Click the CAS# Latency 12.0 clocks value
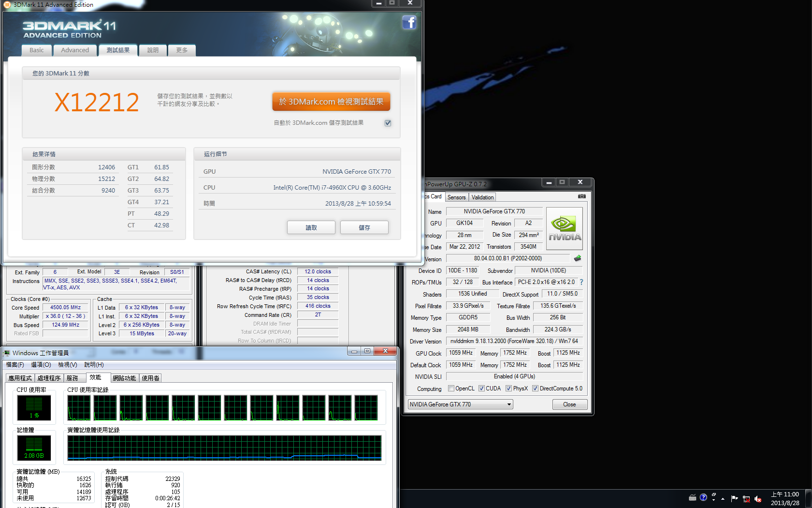 tap(318, 271)
